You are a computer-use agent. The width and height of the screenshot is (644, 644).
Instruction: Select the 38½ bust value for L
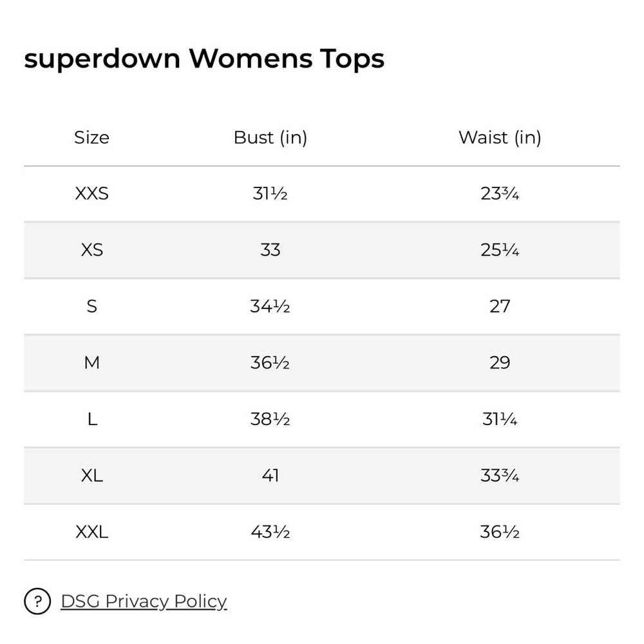coord(270,419)
